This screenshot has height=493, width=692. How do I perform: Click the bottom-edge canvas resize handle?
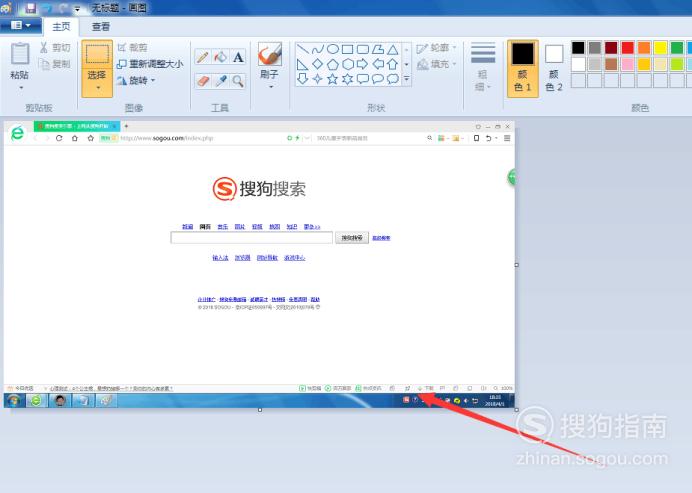tap(260, 410)
